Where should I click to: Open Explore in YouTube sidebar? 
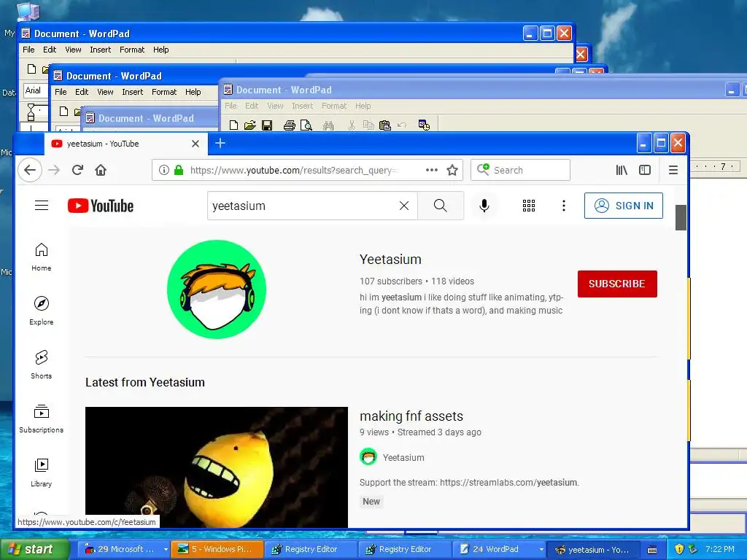pyautogui.click(x=42, y=311)
